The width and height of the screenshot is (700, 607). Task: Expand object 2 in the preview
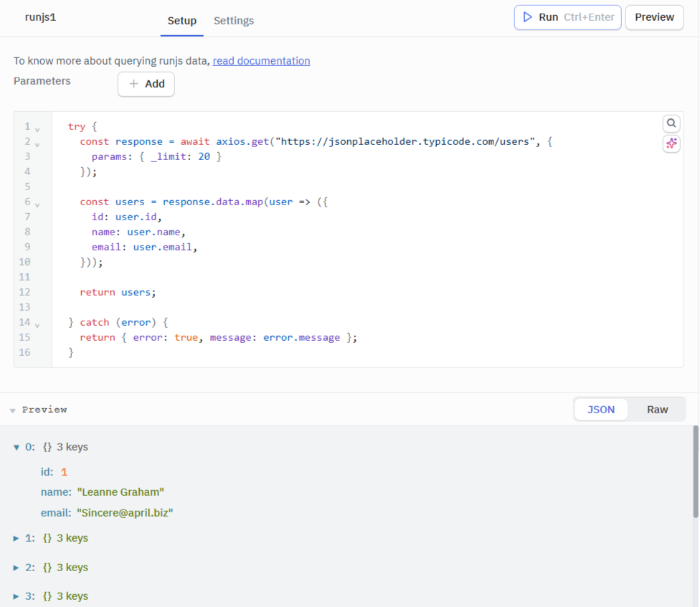[16, 567]
